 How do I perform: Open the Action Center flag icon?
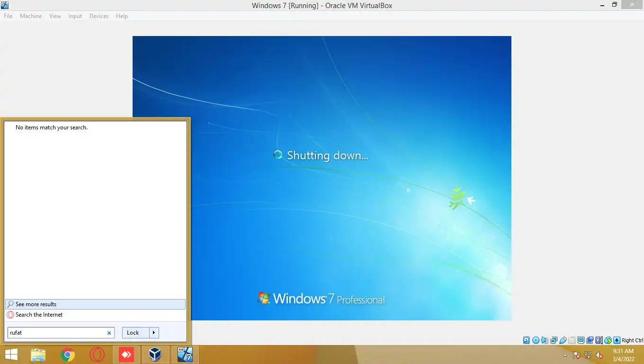click(x=576, y=355)
